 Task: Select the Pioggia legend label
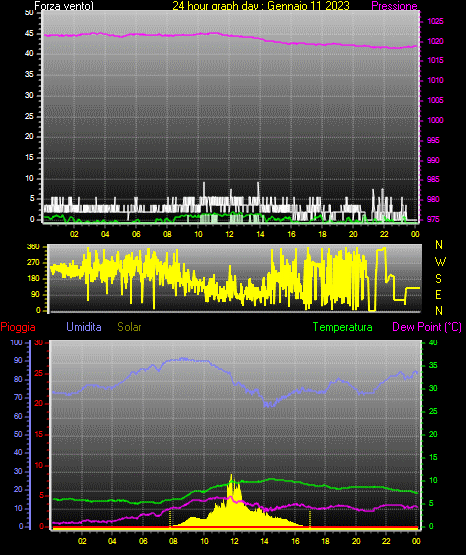coord(18,327)
